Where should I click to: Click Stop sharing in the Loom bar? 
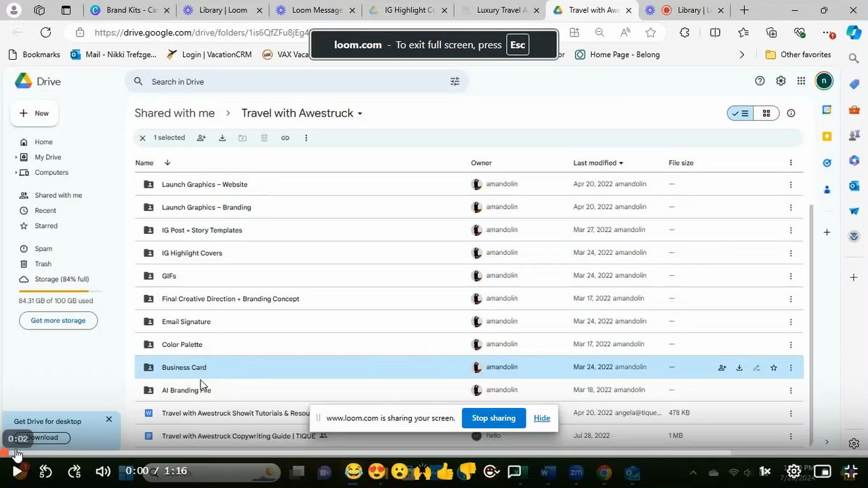[493, 418]
